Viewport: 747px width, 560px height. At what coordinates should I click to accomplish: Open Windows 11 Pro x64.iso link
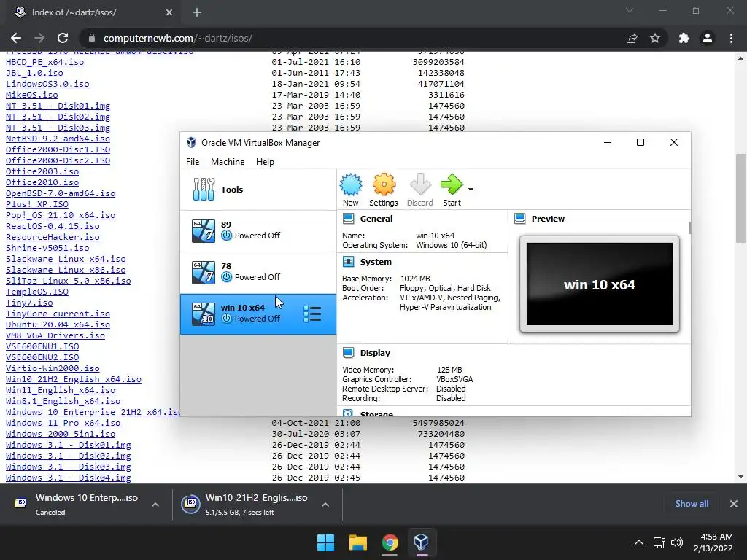pyautogui.click(x=63, y=423)
